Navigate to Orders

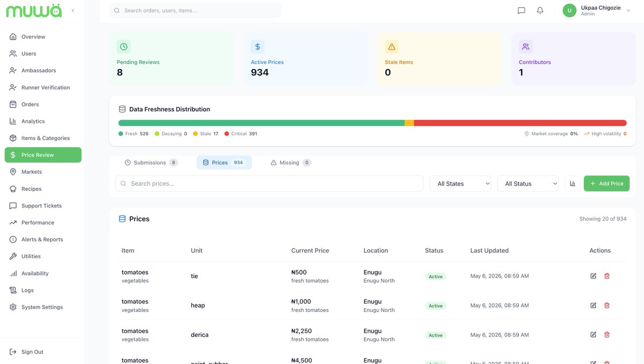point(43,104)
